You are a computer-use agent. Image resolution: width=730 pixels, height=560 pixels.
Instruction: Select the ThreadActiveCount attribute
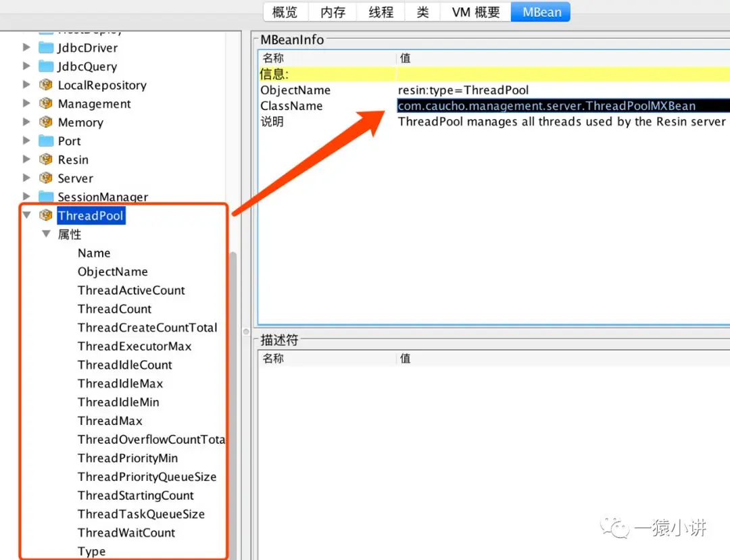pyautogui.click(x=131, y=290)
